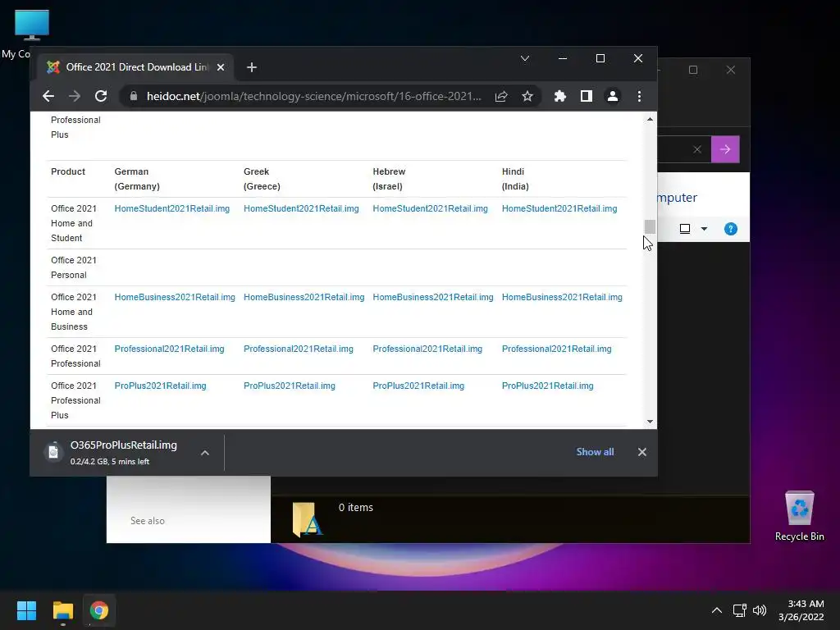Open the tab search chevron in Chrome title bar

pos(525,58)
